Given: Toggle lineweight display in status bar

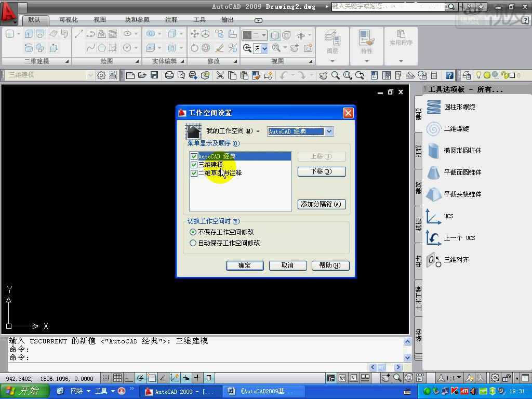Looking at the screenshot, I should pyautogui.click(x=197, y=378).
